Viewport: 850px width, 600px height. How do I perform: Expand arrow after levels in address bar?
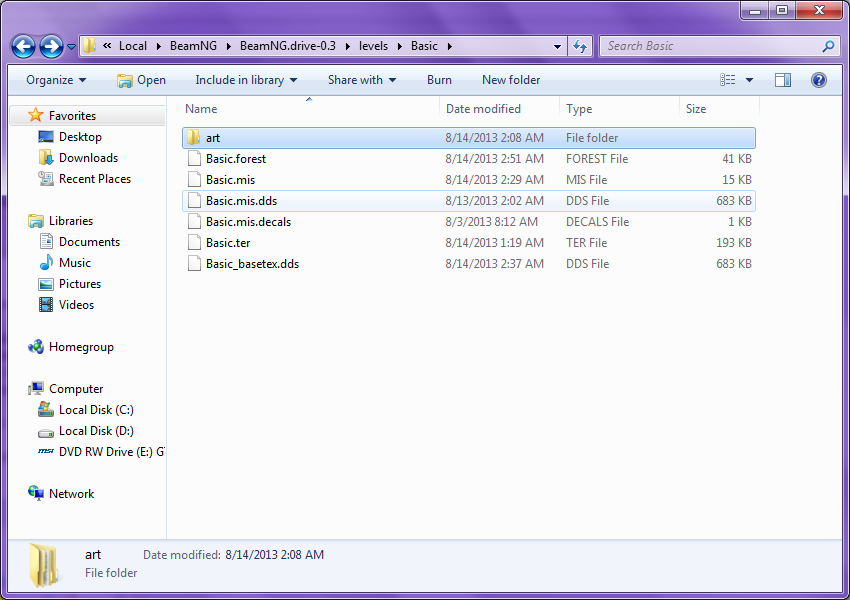click(400, 47)
